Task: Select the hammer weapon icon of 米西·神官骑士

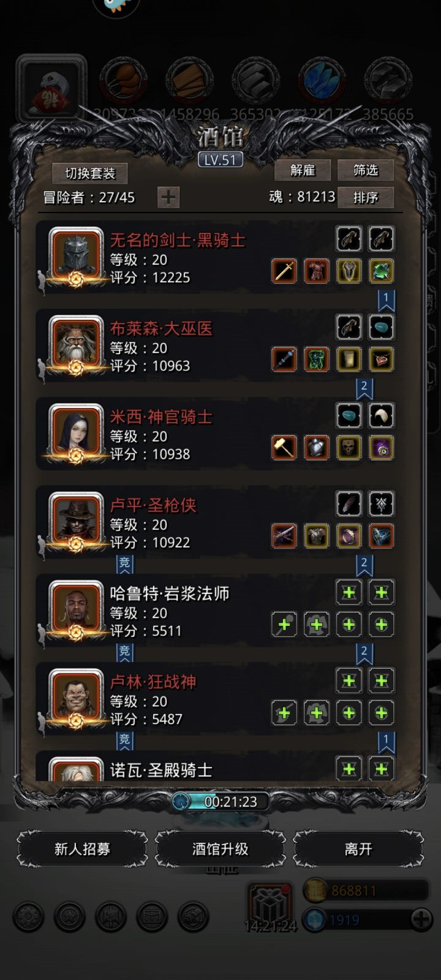Action: click(284, 448)
